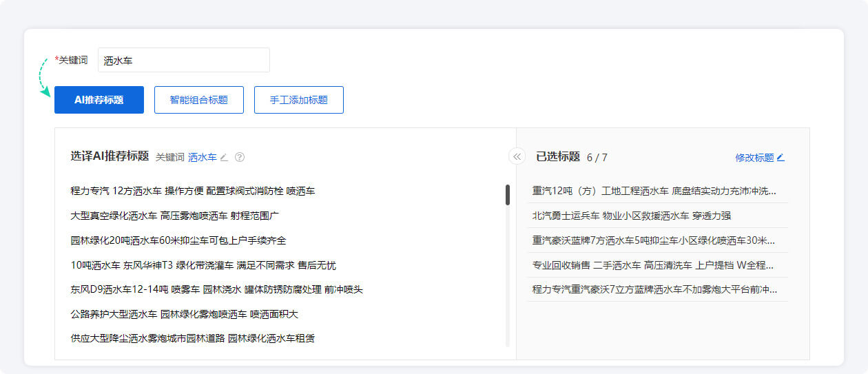
Task: Open the 手工添加标题 option
Action: pyautogui.click(x=298, y=100)
